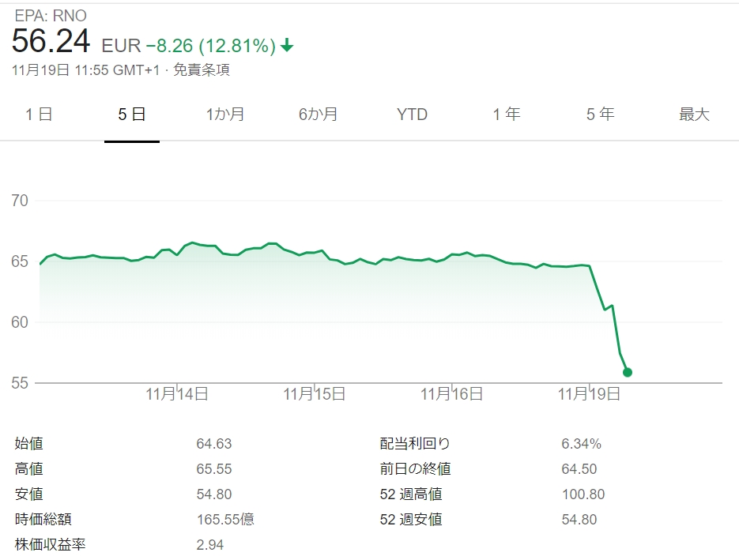Viewport: 739px width, 560px height.
Task: Click the 11月16日 date label on chart
Action: (x=451, y=394)
